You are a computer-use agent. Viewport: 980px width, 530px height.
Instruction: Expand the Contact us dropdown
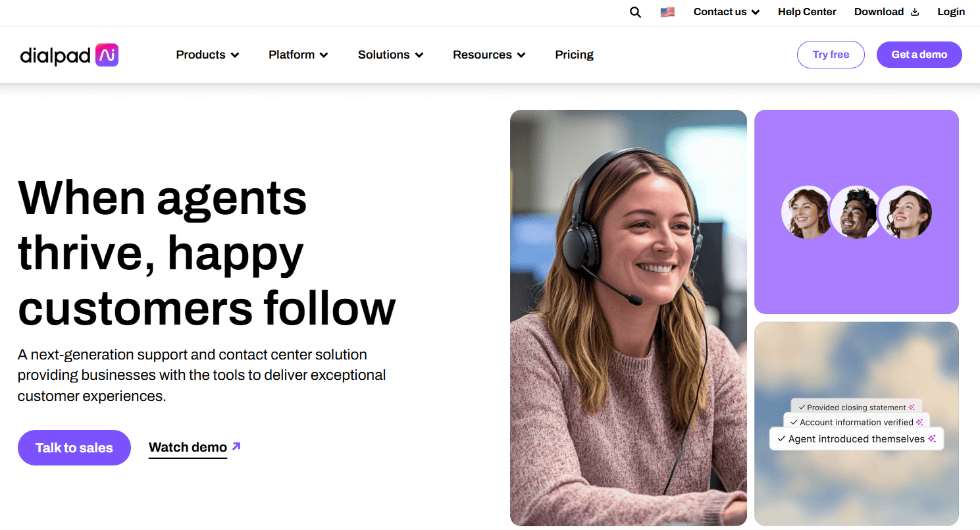point(726,12)
